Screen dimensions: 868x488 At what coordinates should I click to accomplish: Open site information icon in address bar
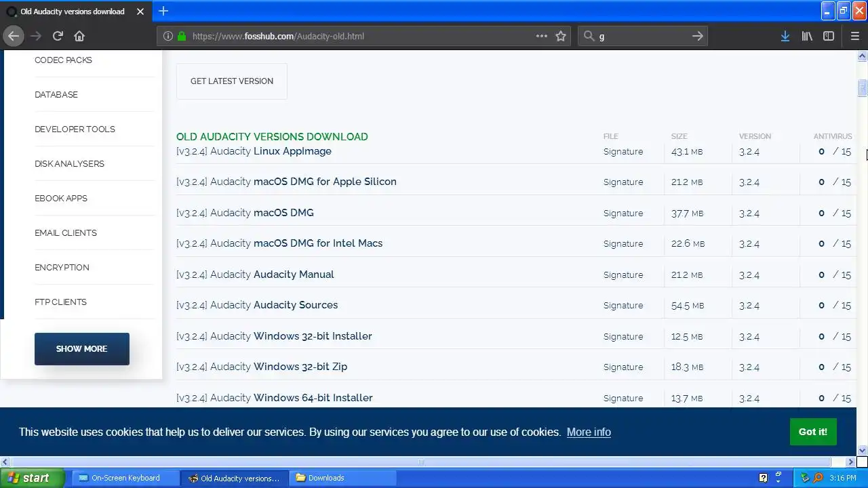pyautogui.click(x=168, y=36)
